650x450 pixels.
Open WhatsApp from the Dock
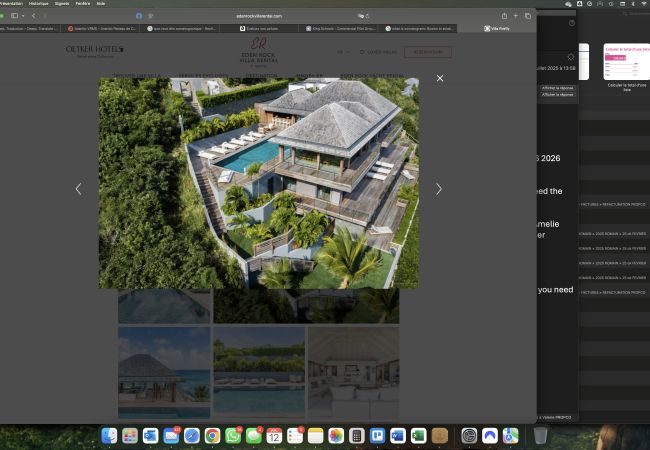click(233, 435)
